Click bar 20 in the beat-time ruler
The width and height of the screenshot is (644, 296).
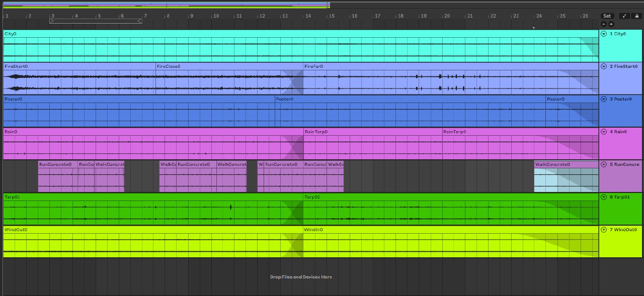point(447,16)
